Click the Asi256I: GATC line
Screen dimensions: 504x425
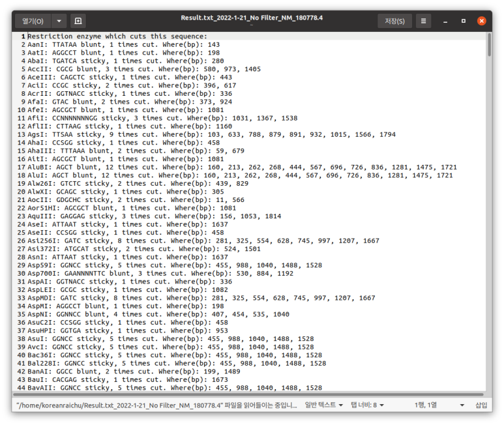203,241
